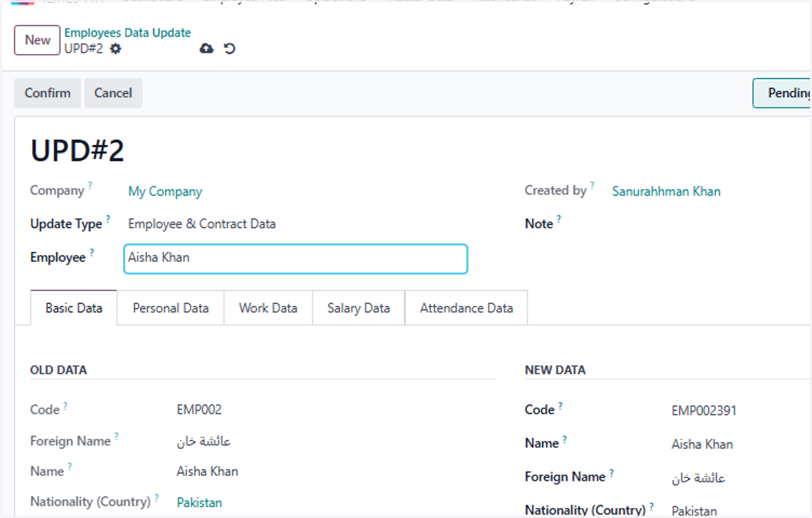Click the Update Type value Employee & Contract Data

click(202, 224)
